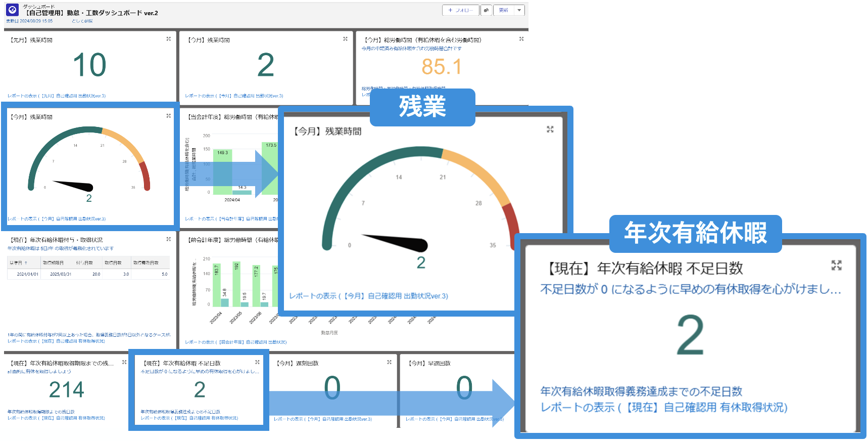Click the 214 remaining days value

pos(67,390)
